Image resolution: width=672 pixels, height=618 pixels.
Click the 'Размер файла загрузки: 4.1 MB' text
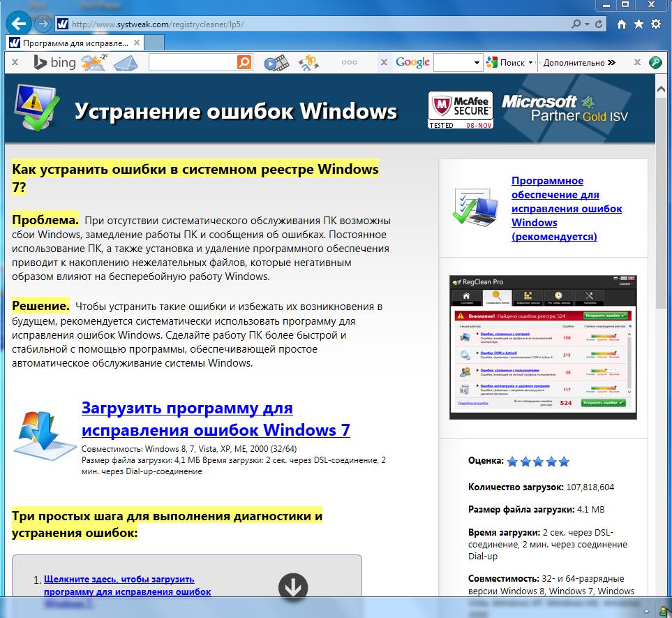536,510
